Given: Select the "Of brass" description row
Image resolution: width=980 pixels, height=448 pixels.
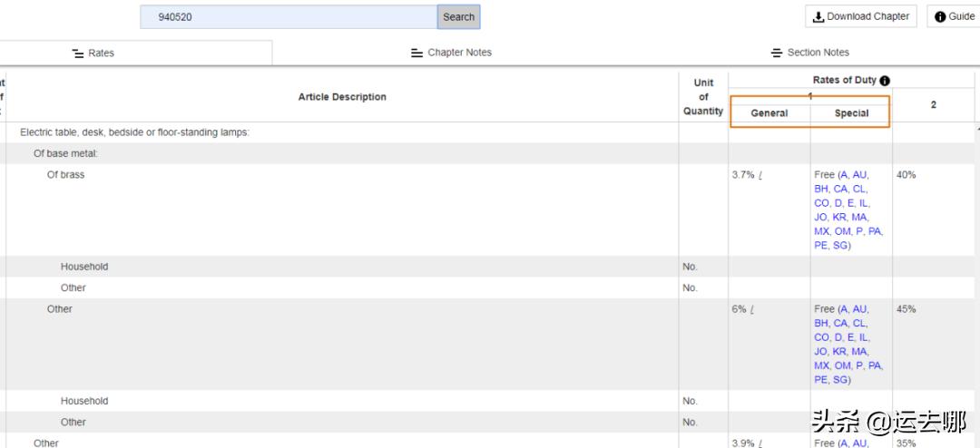Looking at the screenshot, I should click(x=65, y=175).
